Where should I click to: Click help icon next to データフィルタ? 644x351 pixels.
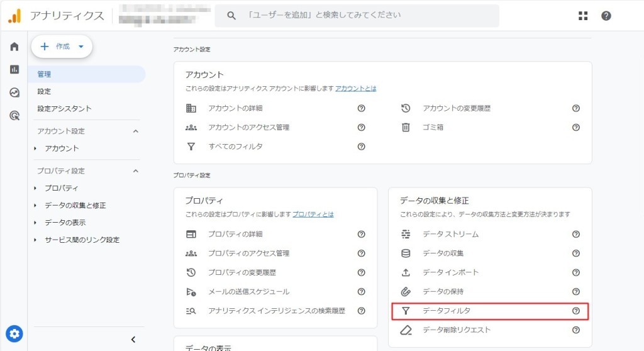tap(575, 311)
